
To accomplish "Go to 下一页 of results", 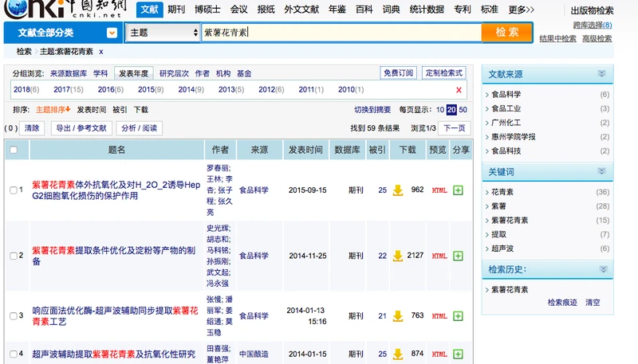I will [455, 128].
